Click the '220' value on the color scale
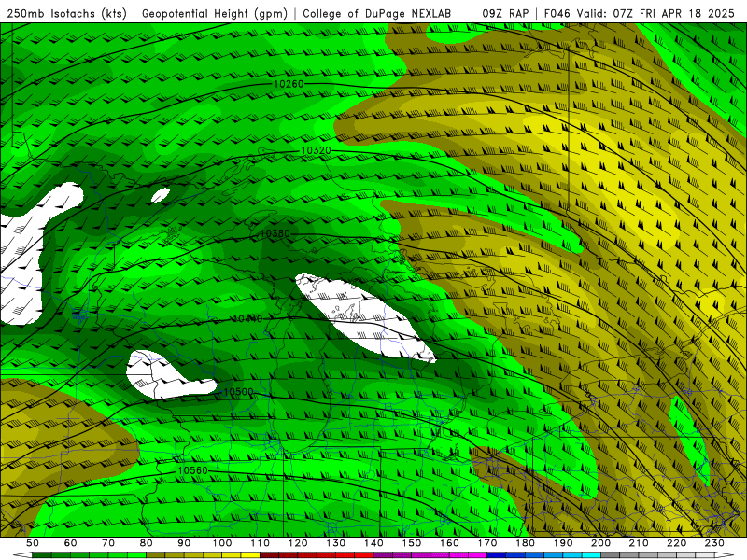The height and width of the screenshot is (560, 747). [x=677, y=543]
